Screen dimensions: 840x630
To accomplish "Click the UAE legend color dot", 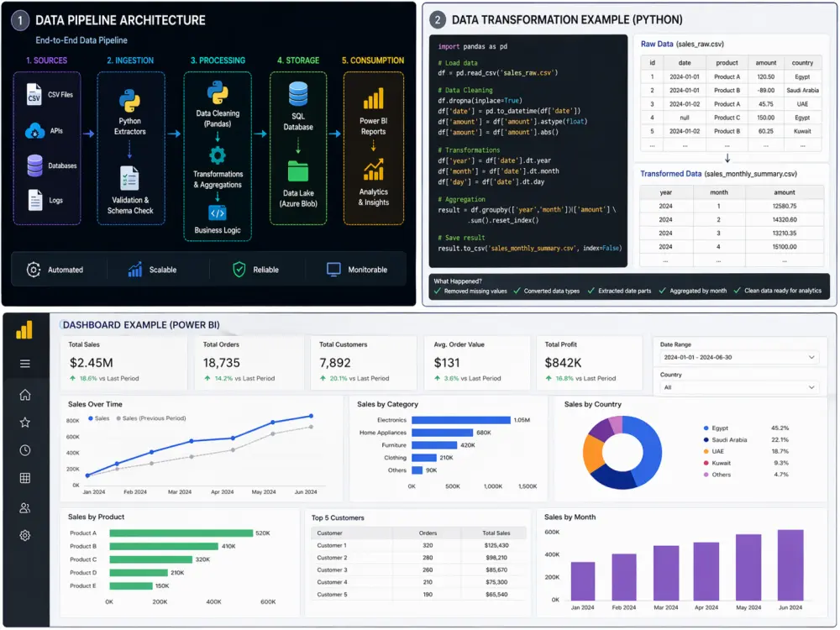I will click(x=706, y=451).
